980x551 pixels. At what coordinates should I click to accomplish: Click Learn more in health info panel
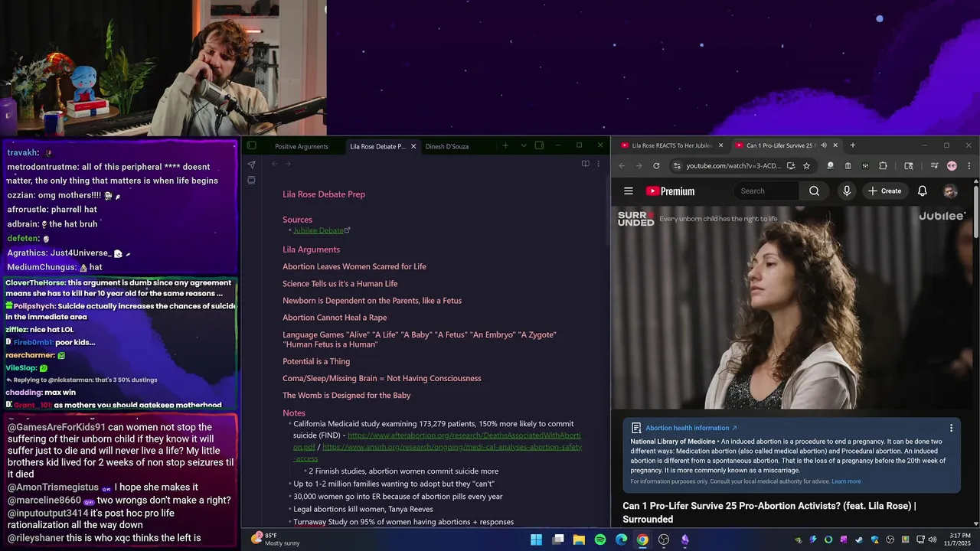(x=846, y=481)
